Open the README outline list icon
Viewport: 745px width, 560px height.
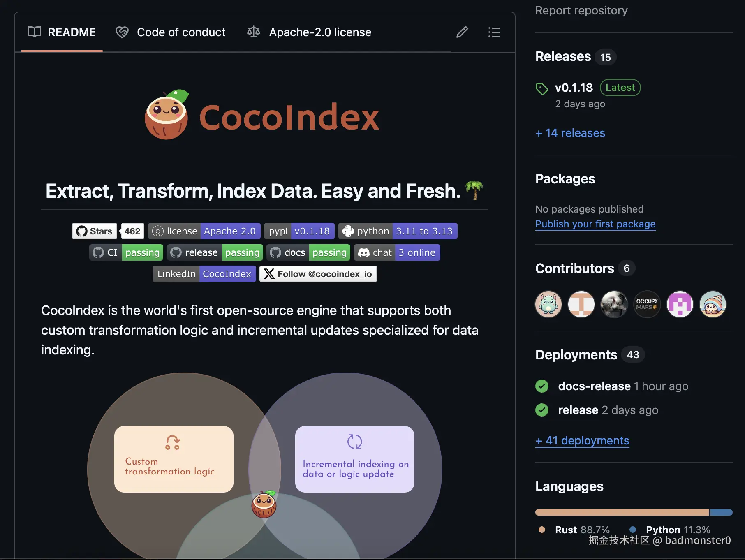point(494,32)
